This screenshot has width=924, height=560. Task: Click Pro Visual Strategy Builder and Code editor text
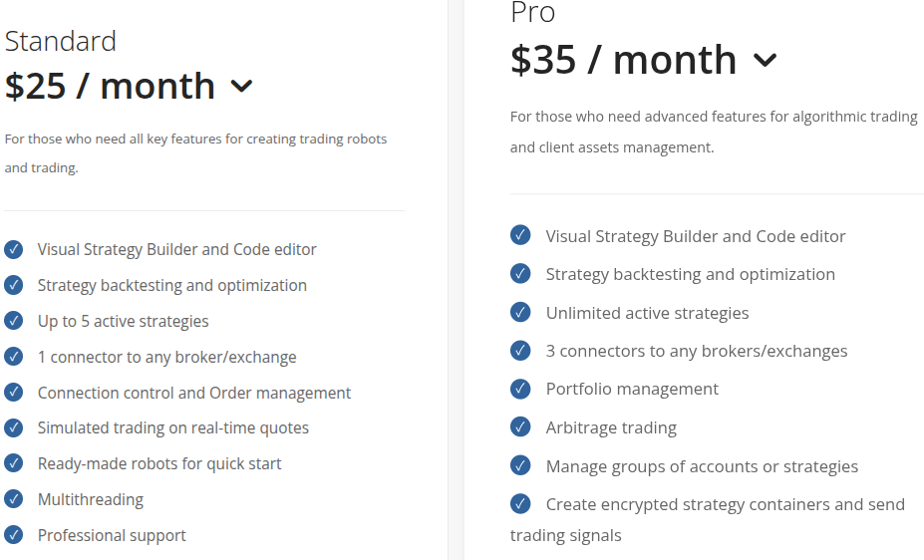click(696, 236)
